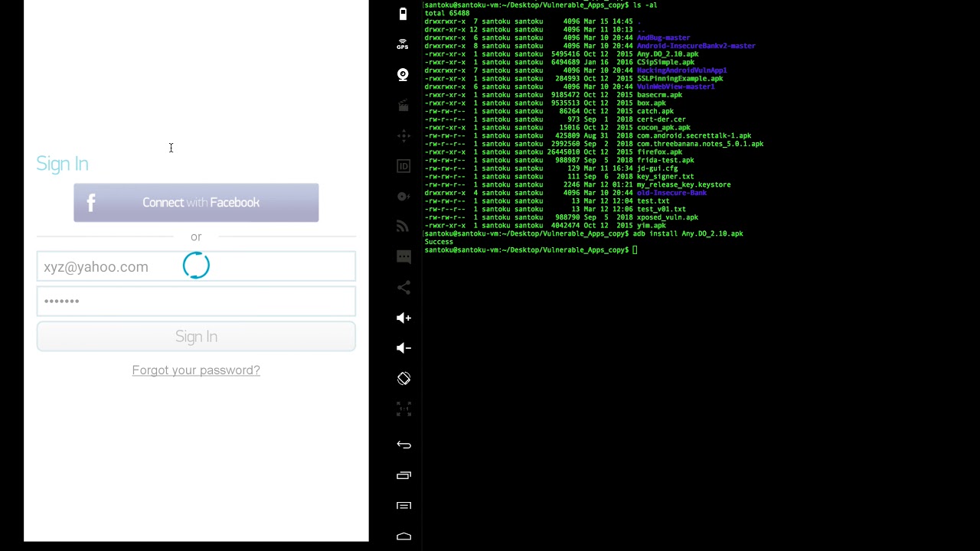
Task: Tap the Android menu button
Action: tap(403, 506)
